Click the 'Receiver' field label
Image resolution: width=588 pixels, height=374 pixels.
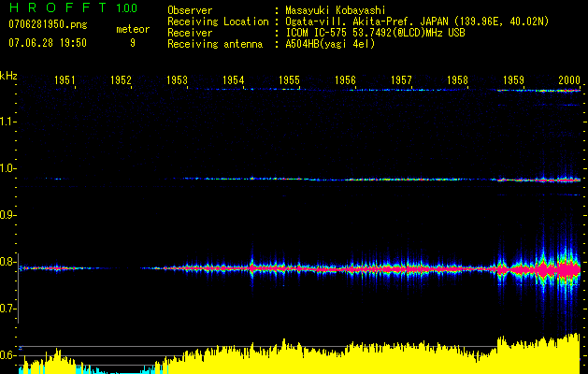pos(190,33)
